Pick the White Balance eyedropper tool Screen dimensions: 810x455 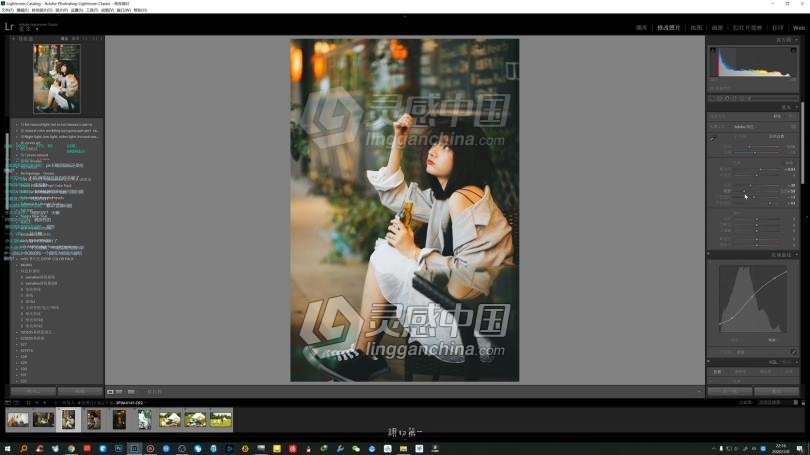[714, 138]
